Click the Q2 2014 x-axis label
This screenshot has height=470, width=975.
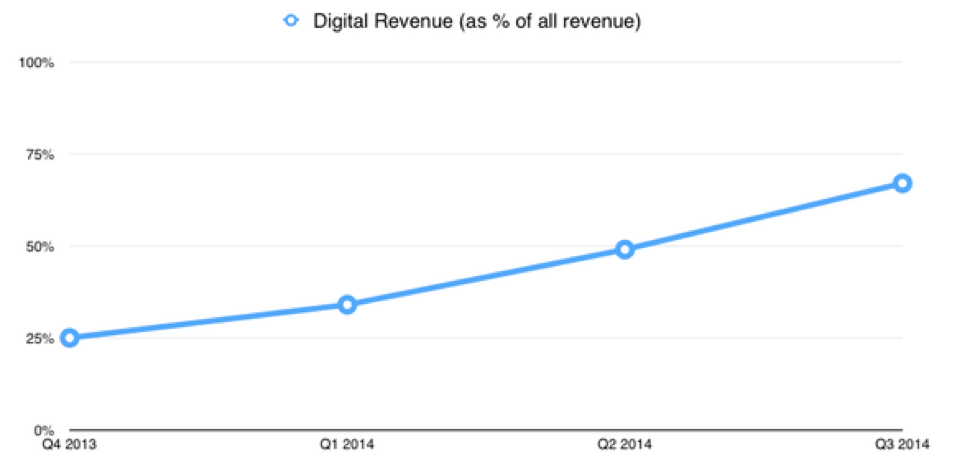(x=625, y=445)
